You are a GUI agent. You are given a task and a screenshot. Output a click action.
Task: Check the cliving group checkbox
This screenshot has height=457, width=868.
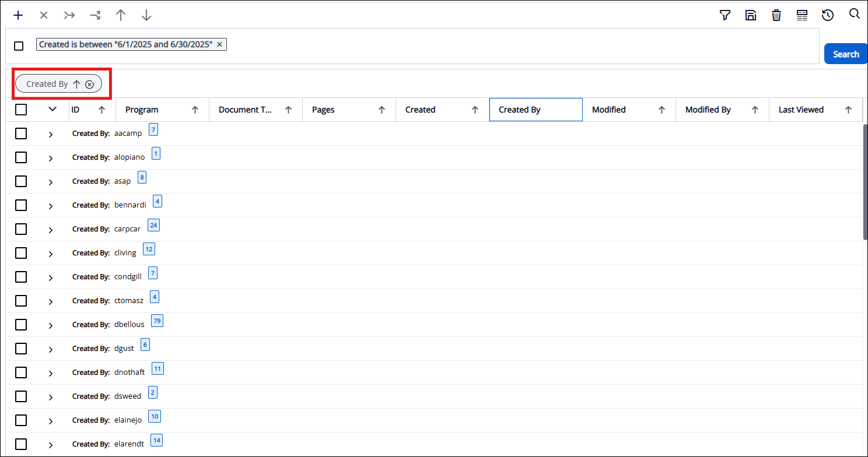click(21, 253)
